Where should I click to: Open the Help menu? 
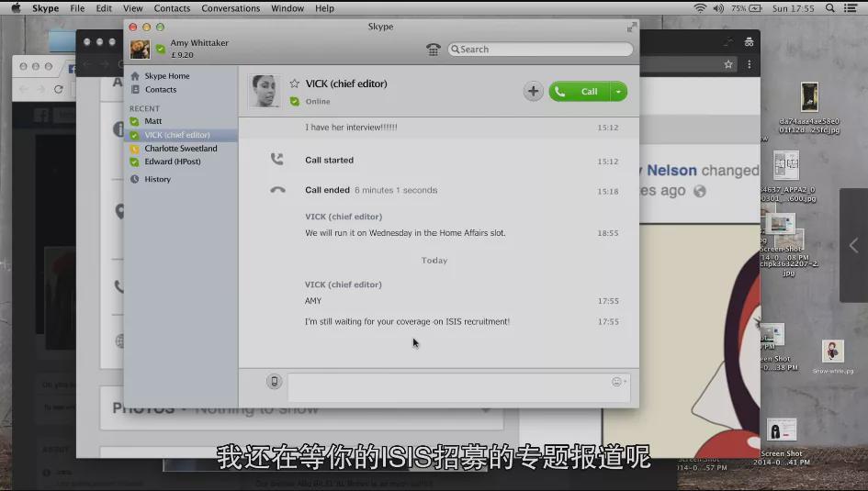coord(324,8)
